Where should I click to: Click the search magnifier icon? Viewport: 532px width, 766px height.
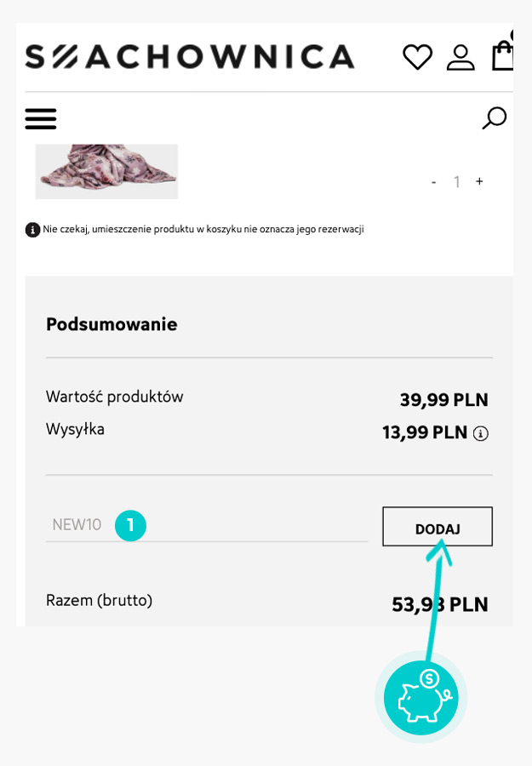click(x=494, y=117)
